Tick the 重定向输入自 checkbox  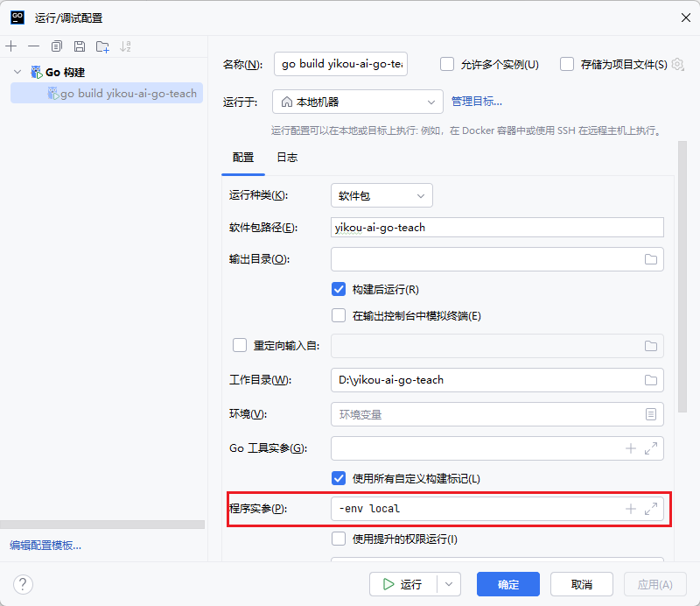[239, 345]
